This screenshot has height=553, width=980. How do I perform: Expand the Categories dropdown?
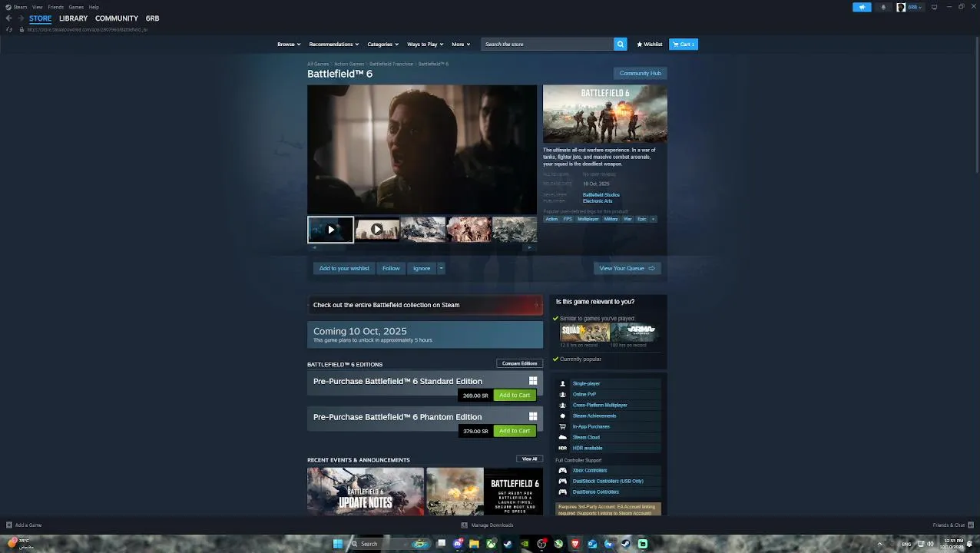pyautogui.click(x=382, y=44)
